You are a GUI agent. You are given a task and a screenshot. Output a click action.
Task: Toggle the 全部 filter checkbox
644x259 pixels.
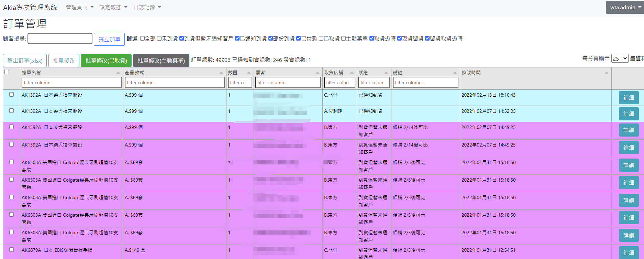(x=142, y=39)
